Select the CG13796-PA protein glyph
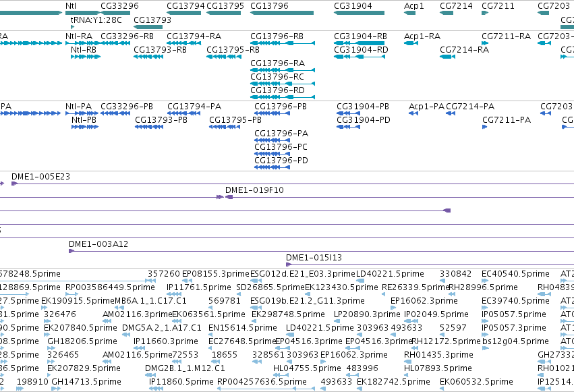The width and height of the screenshot is (574, 392). (x=272, y=140)
